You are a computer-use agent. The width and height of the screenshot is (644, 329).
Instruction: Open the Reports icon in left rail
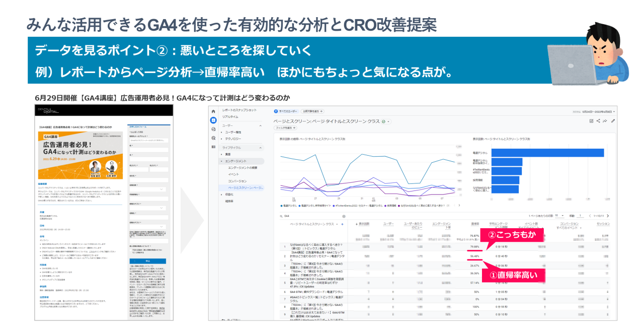pos(213,120)
